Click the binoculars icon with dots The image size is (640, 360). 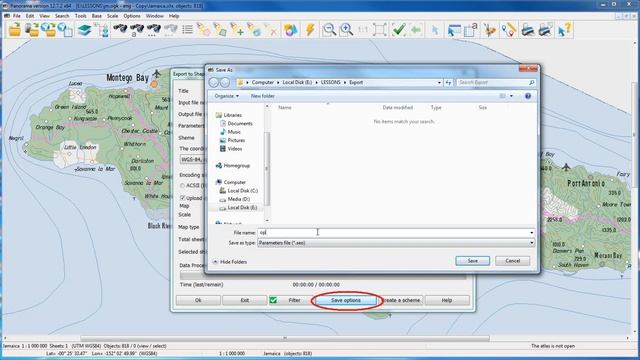[x=153, y=30]
